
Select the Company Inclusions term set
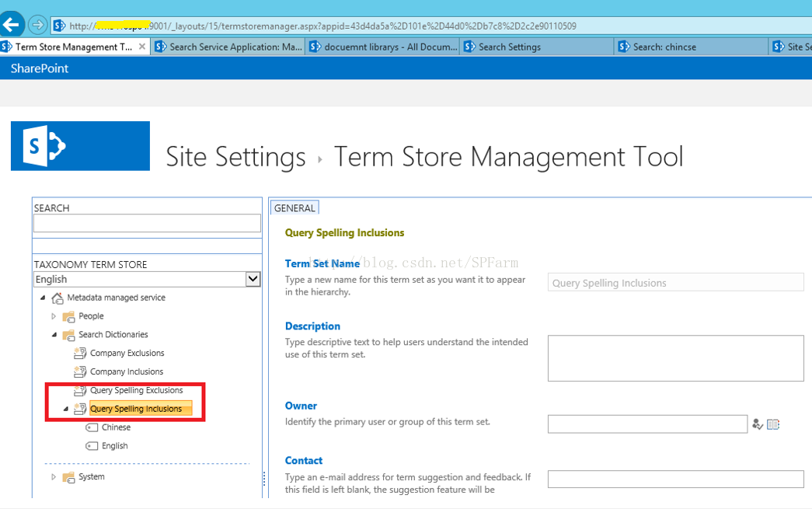127,371
